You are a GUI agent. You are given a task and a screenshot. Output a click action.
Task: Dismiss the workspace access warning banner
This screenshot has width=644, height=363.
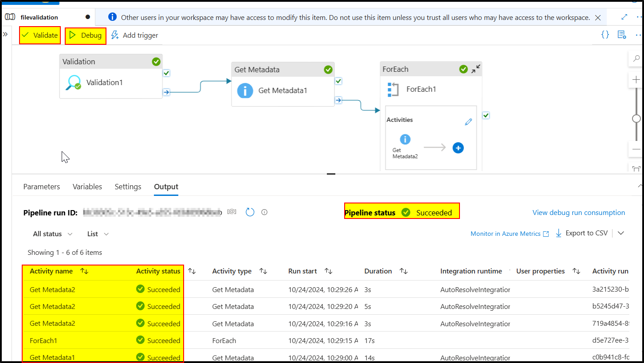tap(597, 17)
